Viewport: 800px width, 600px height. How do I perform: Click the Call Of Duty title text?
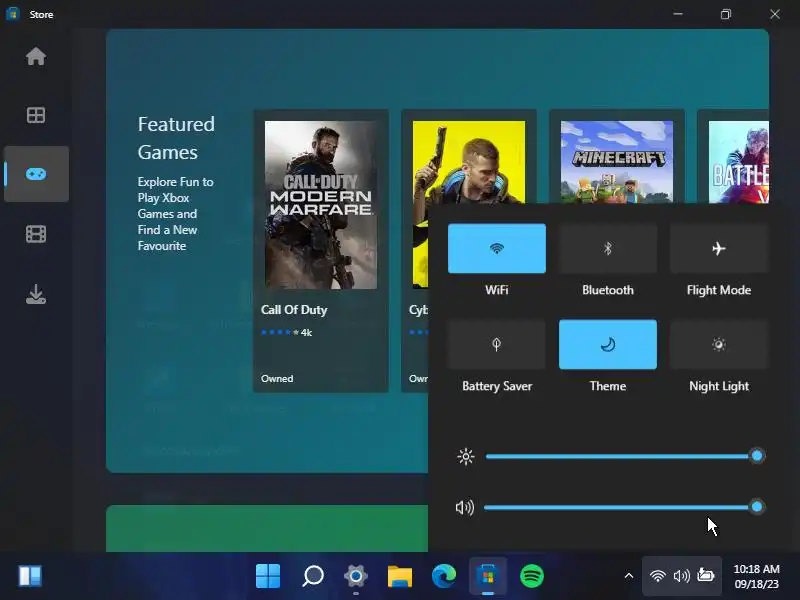coord(294,310)
